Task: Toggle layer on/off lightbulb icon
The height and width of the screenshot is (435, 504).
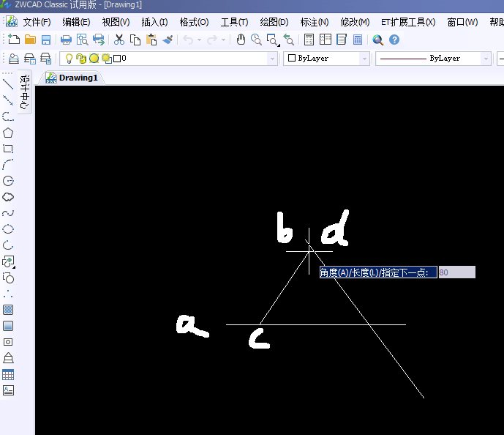Action: pos(69,59)
